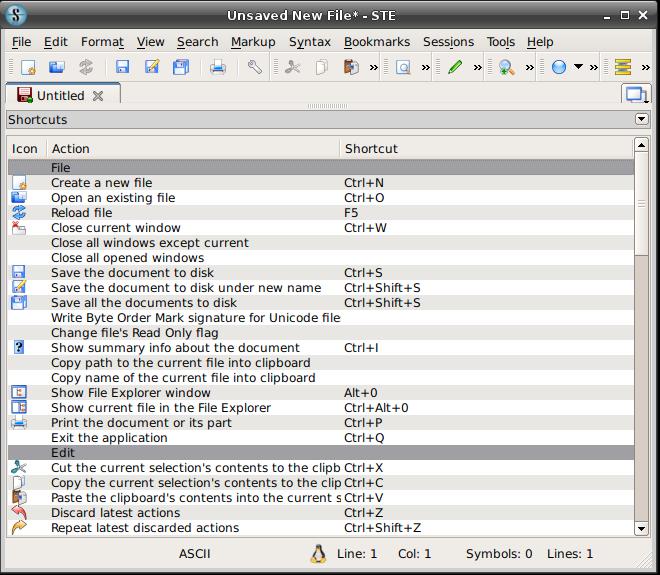Screen dimensions: 660x575
Task: Select the 'Write Byte Order Mark signature' row
Action: [x=321, y=318]
